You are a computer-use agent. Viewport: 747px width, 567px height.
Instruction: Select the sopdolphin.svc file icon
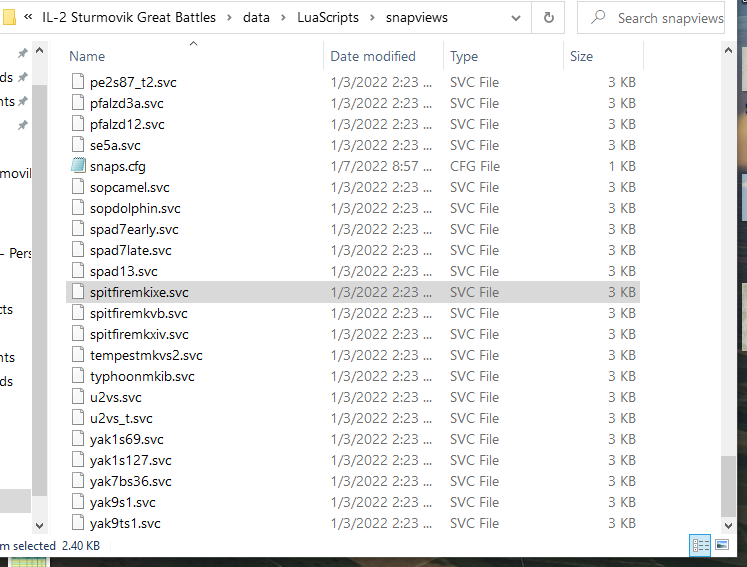click(78, 207)
